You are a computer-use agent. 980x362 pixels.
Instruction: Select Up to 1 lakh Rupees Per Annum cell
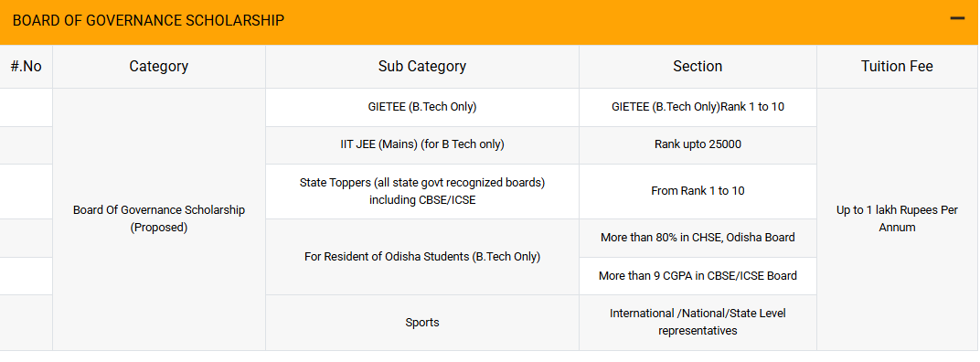click(x=897, y=218)
